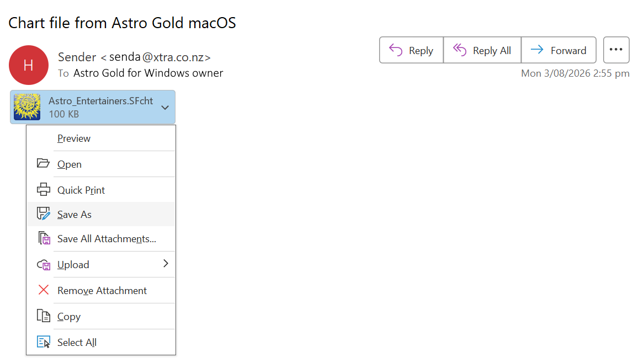Click the Sender name text
Screen dimensions: 644x363
(x=77, y=57)
